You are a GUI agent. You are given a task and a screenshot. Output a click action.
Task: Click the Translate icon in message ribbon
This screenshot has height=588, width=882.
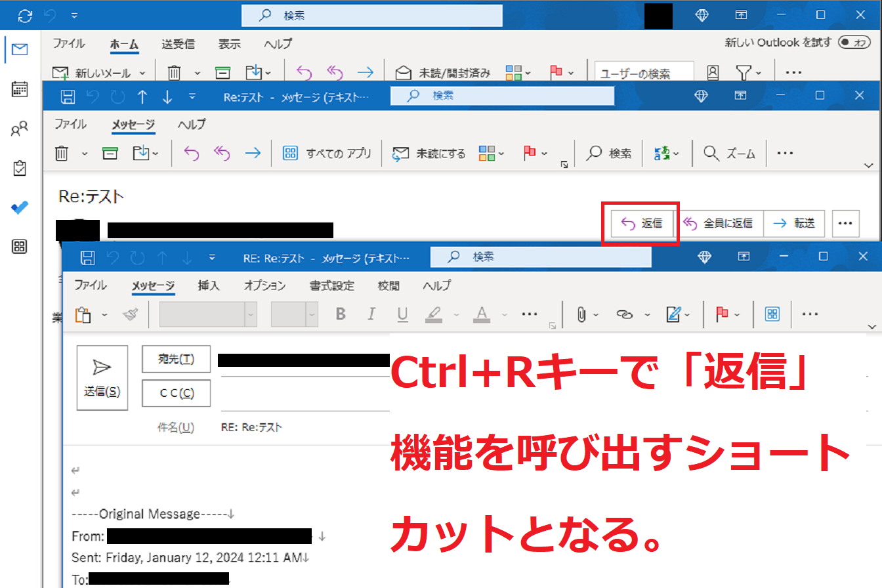pyautogui.click(x=661, y=154)
